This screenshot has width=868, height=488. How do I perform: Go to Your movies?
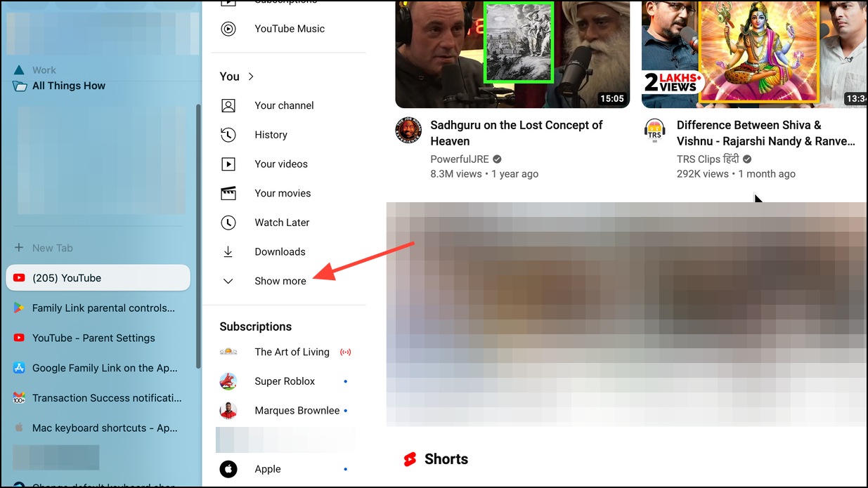[283, 193]
